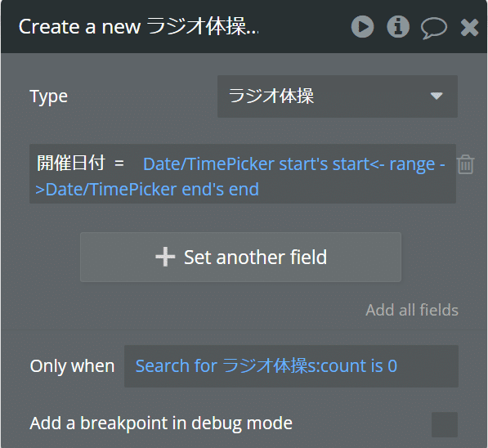The image size is (488, 448).
Task: Select the 開催日付 field name selector
Action: pos(71,163)
